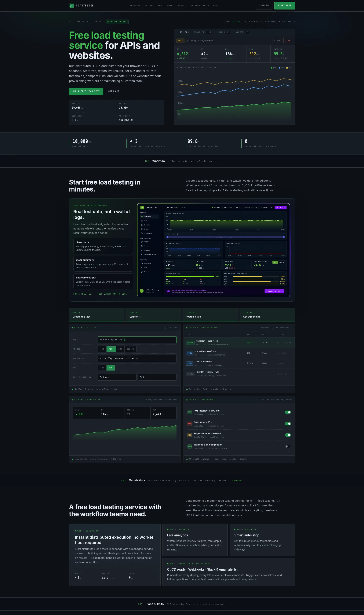
Task: Click View Limits and Pricing link
Action: coord(114,294)
